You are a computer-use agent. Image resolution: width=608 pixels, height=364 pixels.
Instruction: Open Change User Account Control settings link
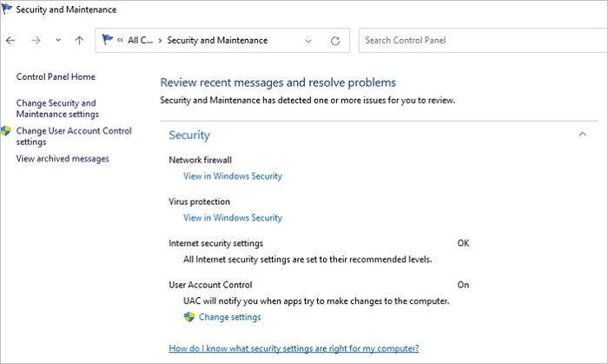tap(74, 136)
